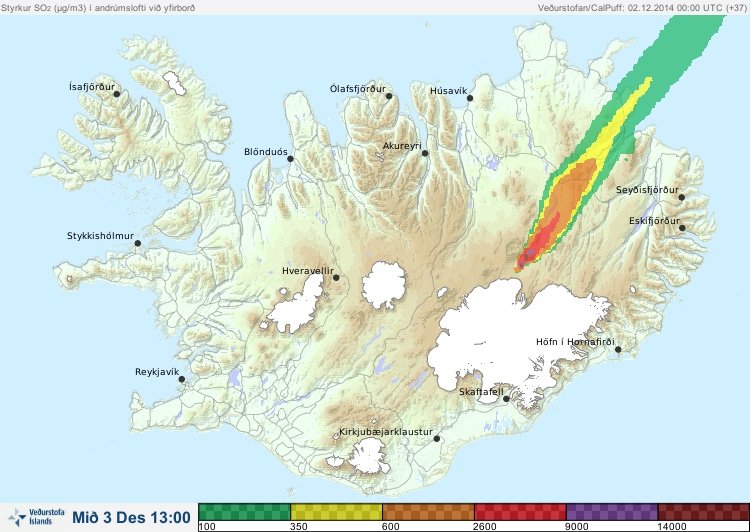
Task: Click the '14000' legend value
Action: tap(672, 527)
